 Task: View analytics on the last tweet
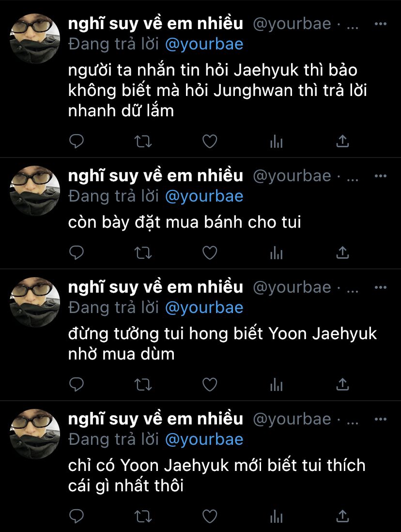tap(276, 516)
